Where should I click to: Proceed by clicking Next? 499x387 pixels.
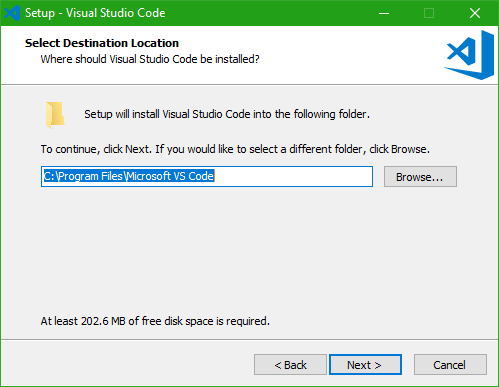[365, 365]
